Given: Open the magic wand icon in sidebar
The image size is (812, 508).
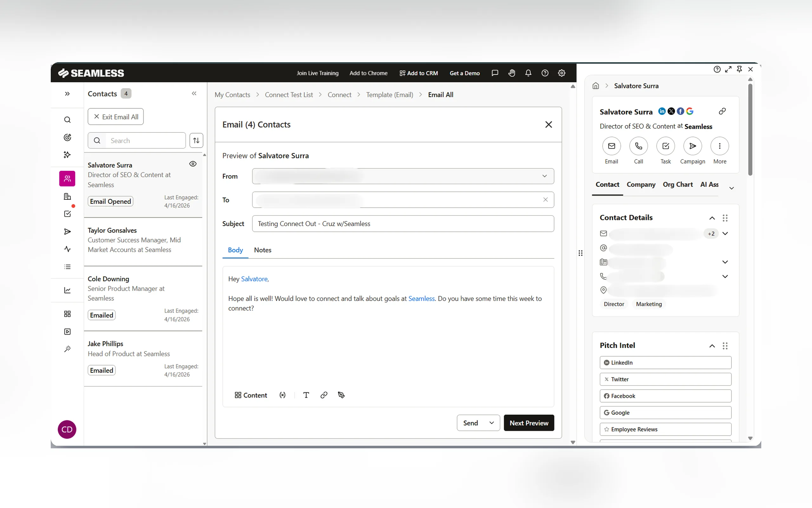Looking at the screenshot, I should [x=67, y=349].
